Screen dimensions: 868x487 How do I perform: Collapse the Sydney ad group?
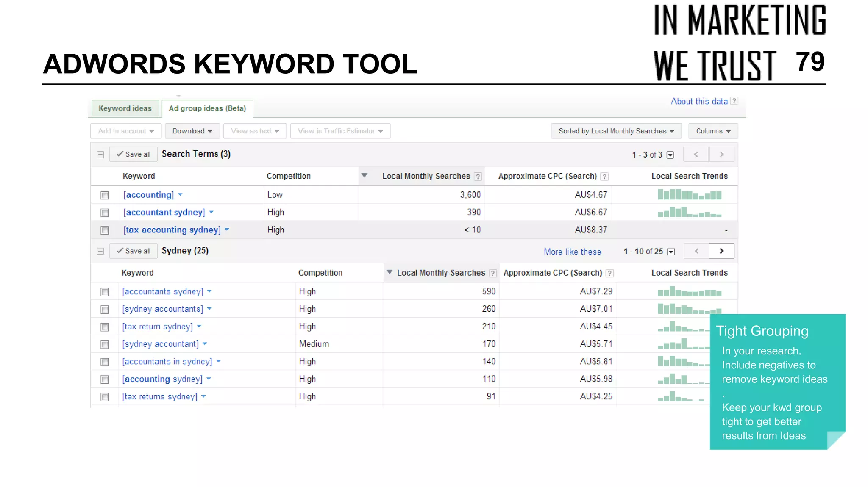coord(100,251)
